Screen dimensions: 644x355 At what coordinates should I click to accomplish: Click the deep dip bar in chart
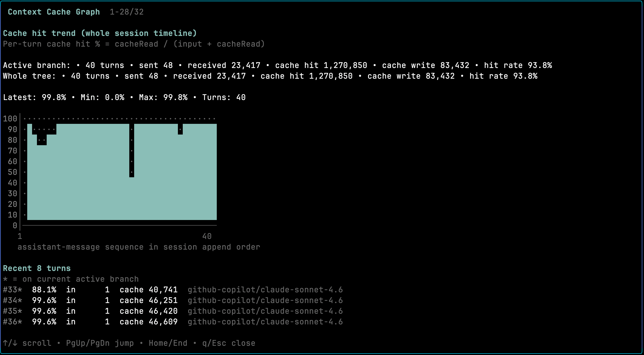132,150
